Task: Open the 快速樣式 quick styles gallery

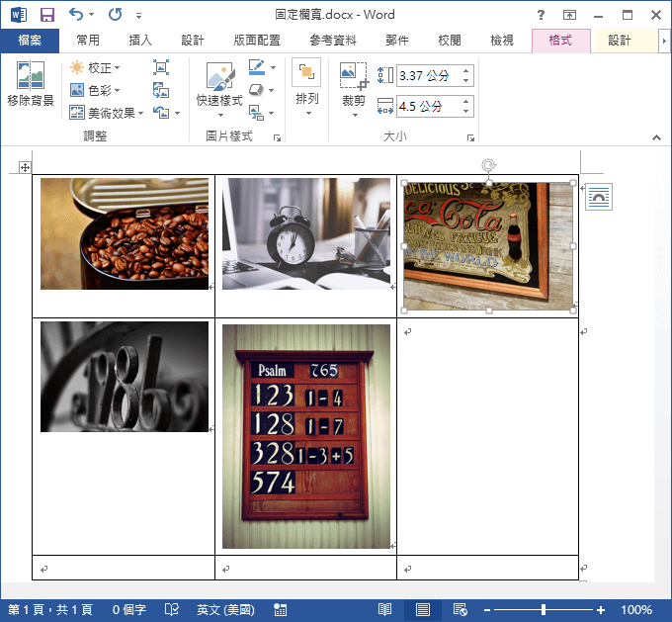Action: click(x=220, y=90)
